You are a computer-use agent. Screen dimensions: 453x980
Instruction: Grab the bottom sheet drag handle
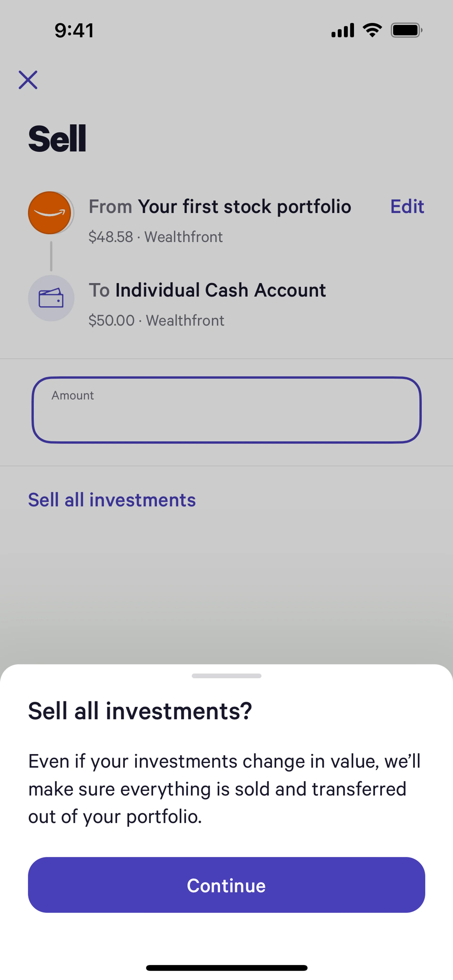click(226, 676)
